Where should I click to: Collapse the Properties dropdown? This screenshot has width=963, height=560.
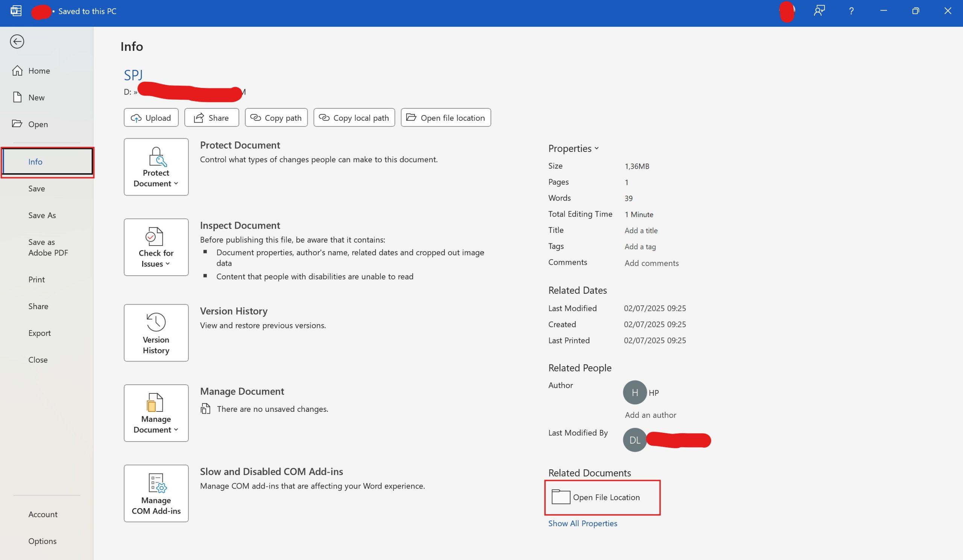(x=597, y=148)
